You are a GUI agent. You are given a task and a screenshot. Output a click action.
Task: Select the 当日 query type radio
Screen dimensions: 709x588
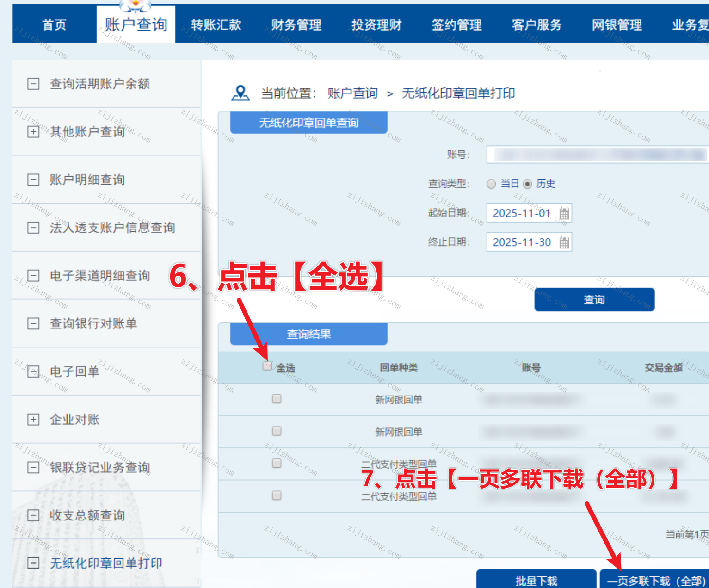(x=491, y=184)
